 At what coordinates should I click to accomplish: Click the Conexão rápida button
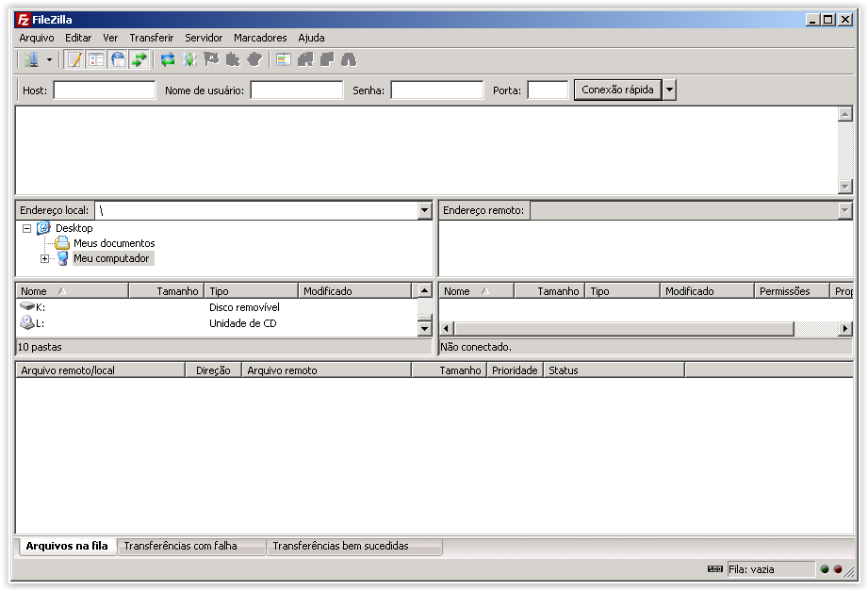point(618,90)
